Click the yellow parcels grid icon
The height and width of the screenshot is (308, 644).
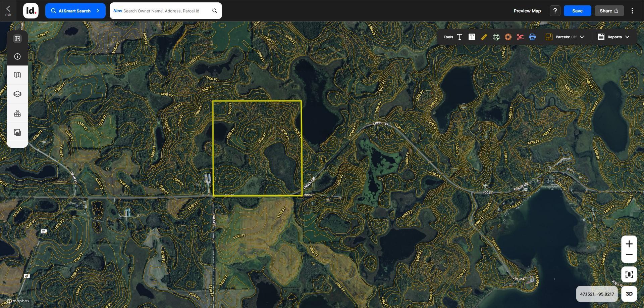click(x=549, y=37)
